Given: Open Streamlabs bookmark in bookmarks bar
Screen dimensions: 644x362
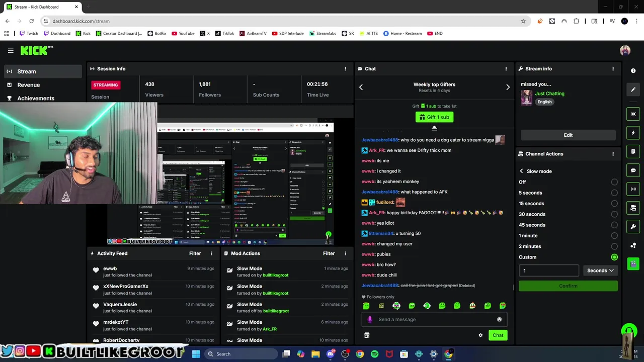Looking at the screenshot, I should point(323,34).
